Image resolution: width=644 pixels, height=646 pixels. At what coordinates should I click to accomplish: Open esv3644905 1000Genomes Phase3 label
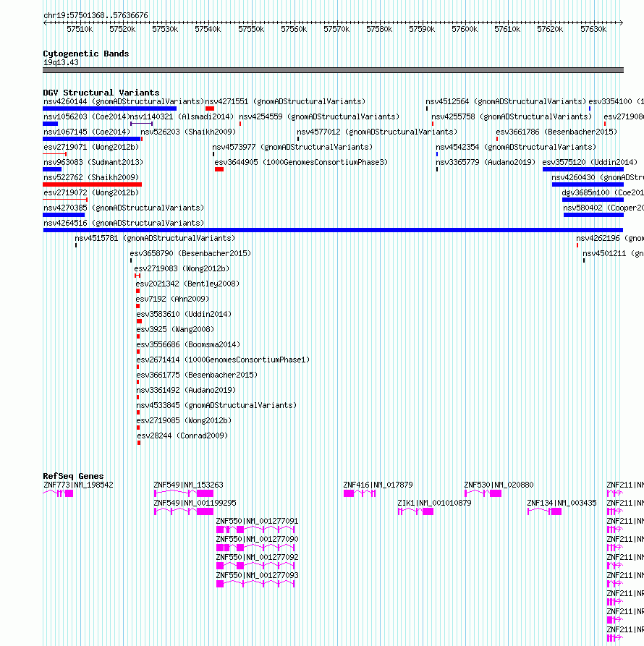[301, 162]
